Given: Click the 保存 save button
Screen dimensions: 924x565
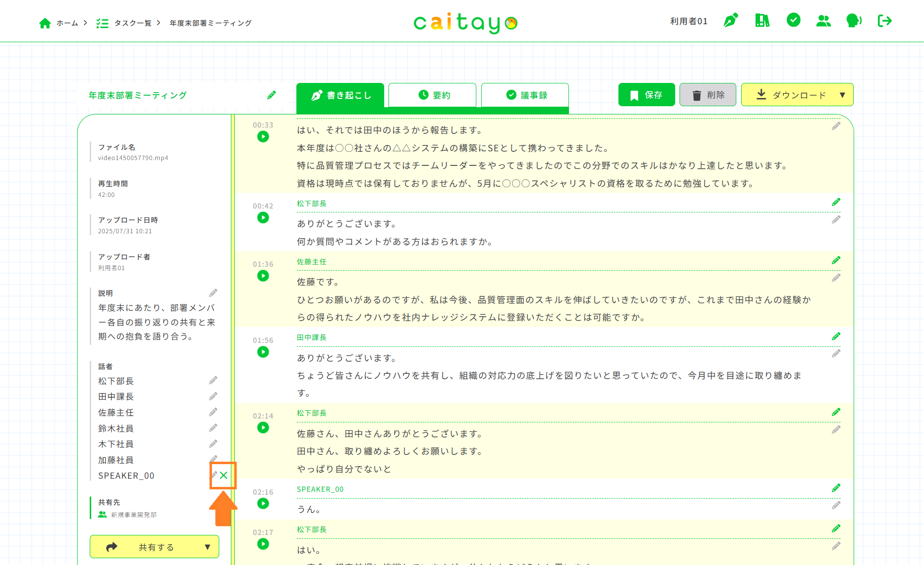Looking at the screenshot, I should pos(646,95).
